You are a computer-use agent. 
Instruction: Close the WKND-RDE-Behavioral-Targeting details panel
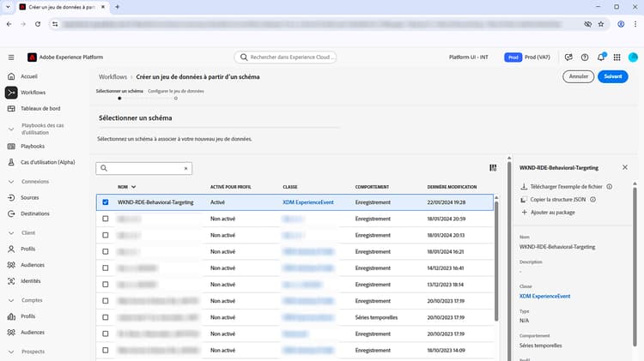click(x=625, y=167)
